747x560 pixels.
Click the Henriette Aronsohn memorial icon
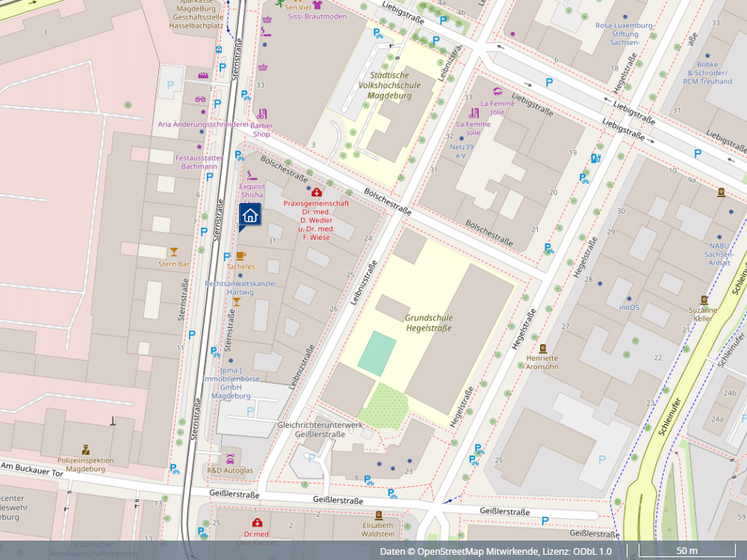pos(542,349)
